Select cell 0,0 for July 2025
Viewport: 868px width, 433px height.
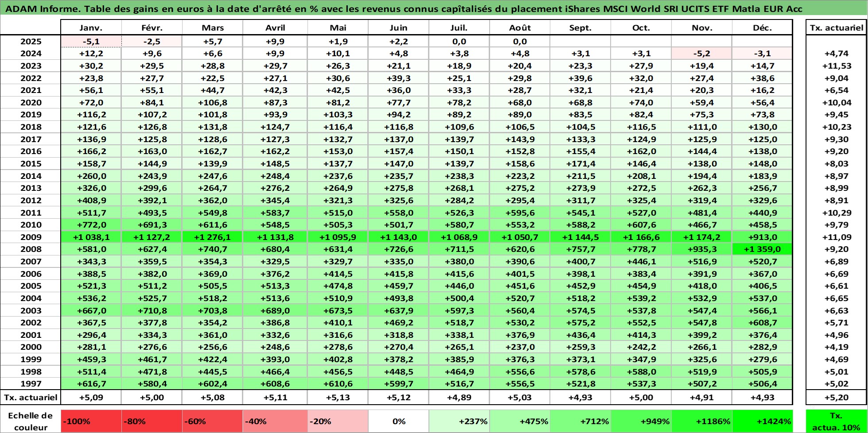tap(459, 42)
